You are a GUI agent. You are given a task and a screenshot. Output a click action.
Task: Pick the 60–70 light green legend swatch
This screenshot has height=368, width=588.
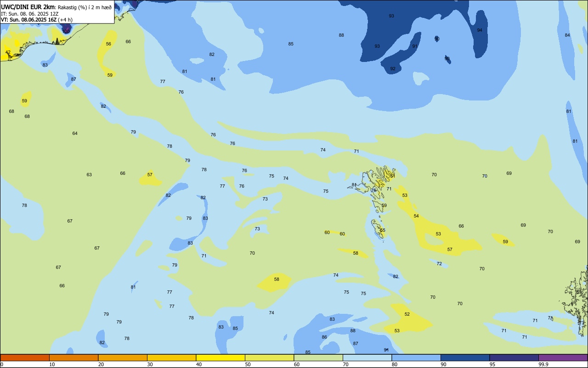tap(318, 357)
